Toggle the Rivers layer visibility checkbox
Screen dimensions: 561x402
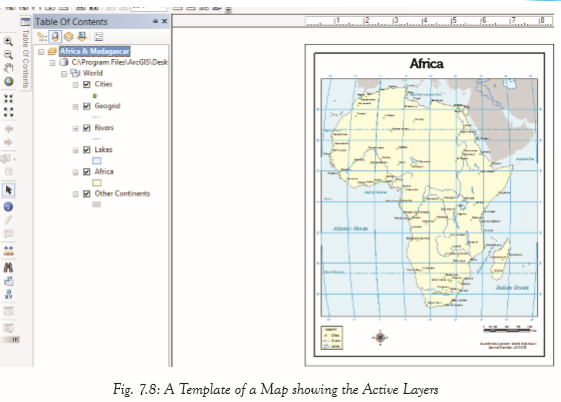coord(87,128)
